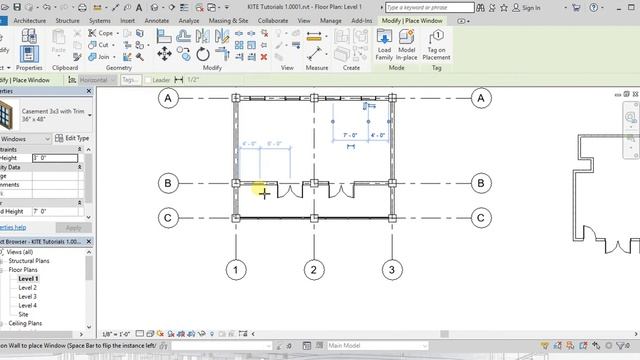Select Level 4 floor plan
640x360 pixels.
click(x=27, y=306)
